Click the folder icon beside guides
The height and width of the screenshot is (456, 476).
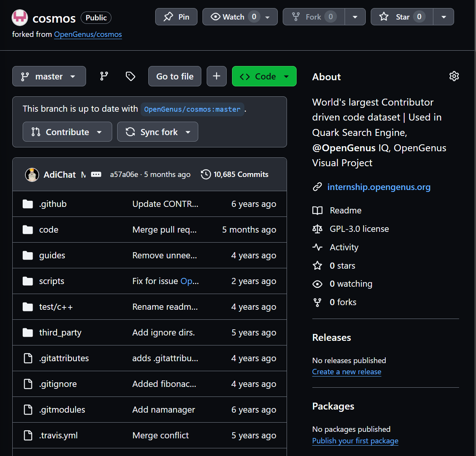tap(28, 255)
